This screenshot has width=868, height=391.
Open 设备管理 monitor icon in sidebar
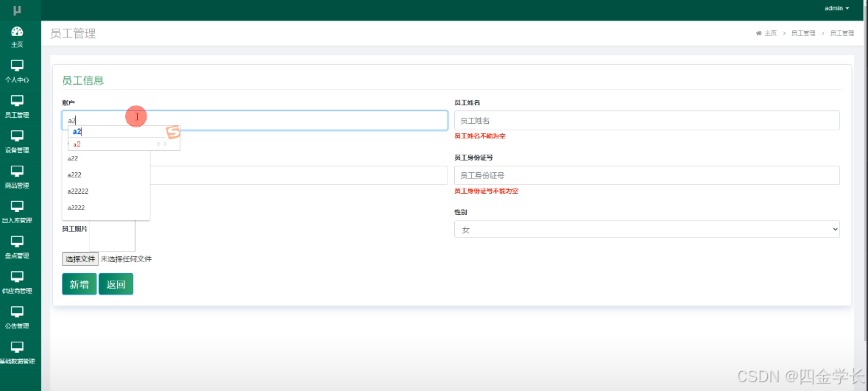(x=17, y=136)
